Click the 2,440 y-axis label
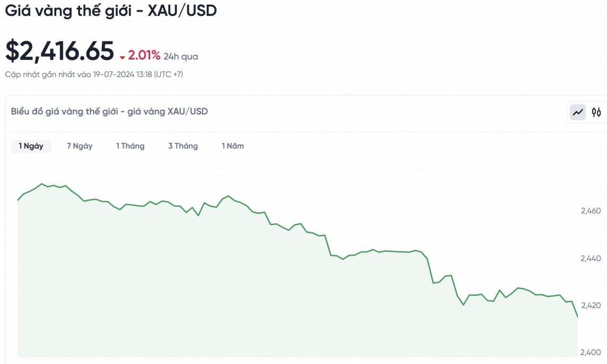 (x=591, y=258)
